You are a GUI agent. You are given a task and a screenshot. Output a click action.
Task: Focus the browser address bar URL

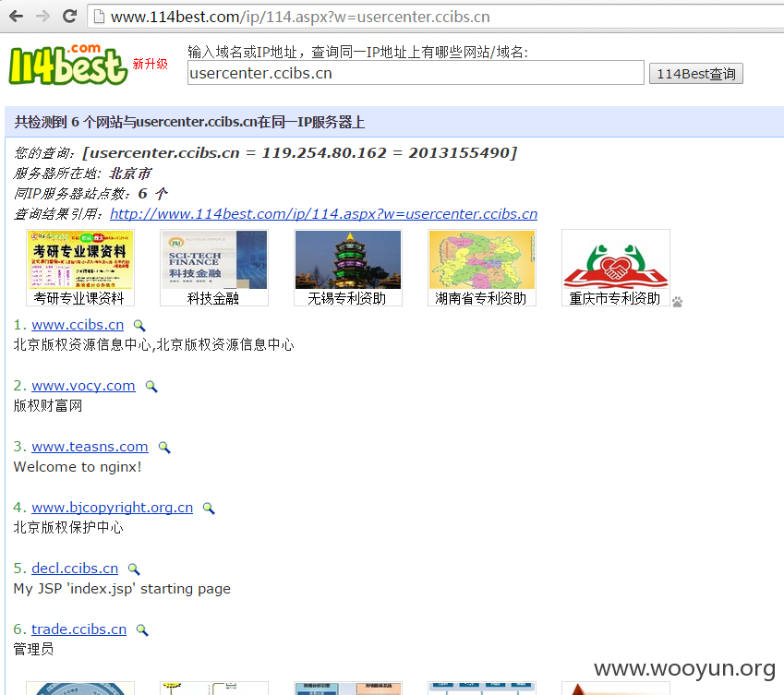pyautogui.click(x=300, y=17)
